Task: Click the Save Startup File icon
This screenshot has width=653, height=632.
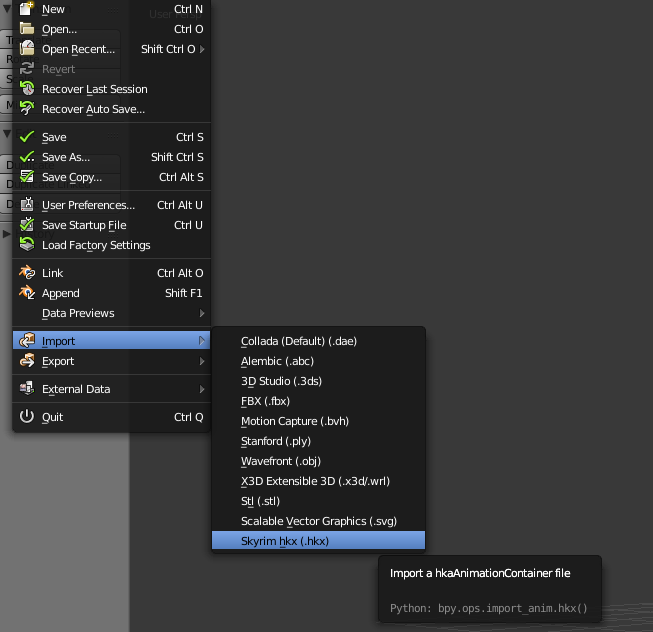Action: 27,224
